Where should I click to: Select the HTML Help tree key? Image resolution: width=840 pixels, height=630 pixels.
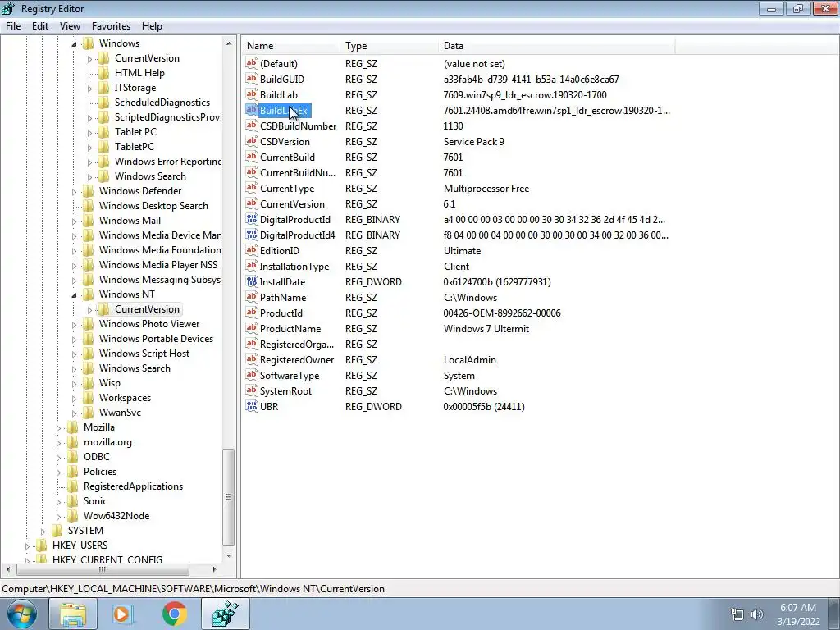click(x=139, y=73)
